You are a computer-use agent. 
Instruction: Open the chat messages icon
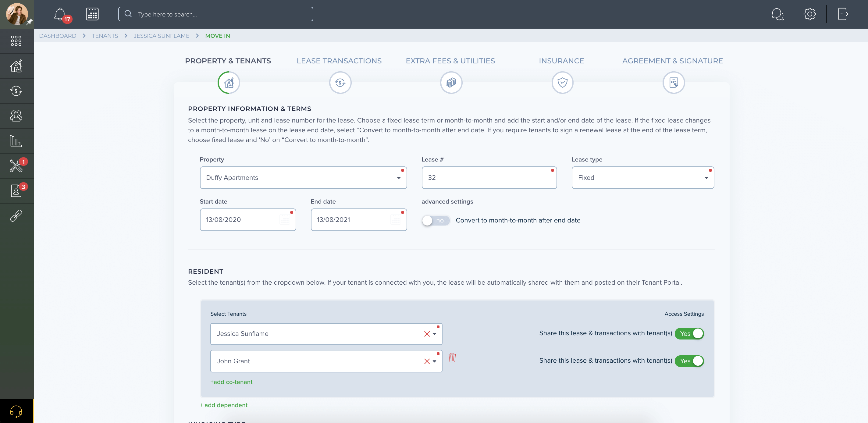[777, 14]
